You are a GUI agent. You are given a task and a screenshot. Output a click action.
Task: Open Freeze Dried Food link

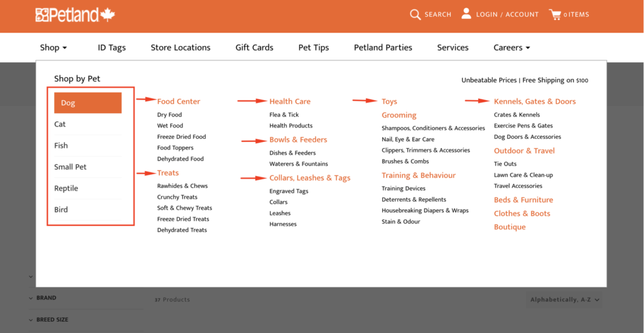pyautogui.click(x=182, y=136)
